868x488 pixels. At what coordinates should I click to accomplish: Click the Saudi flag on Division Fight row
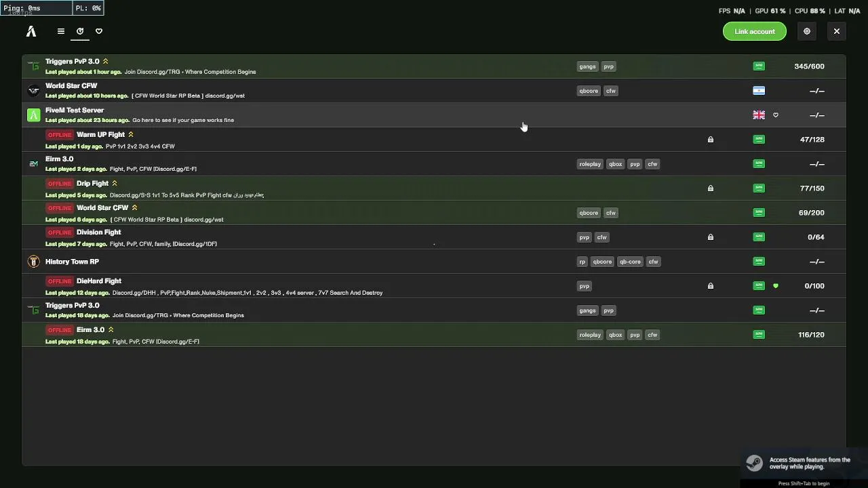(x=759, y=237)
